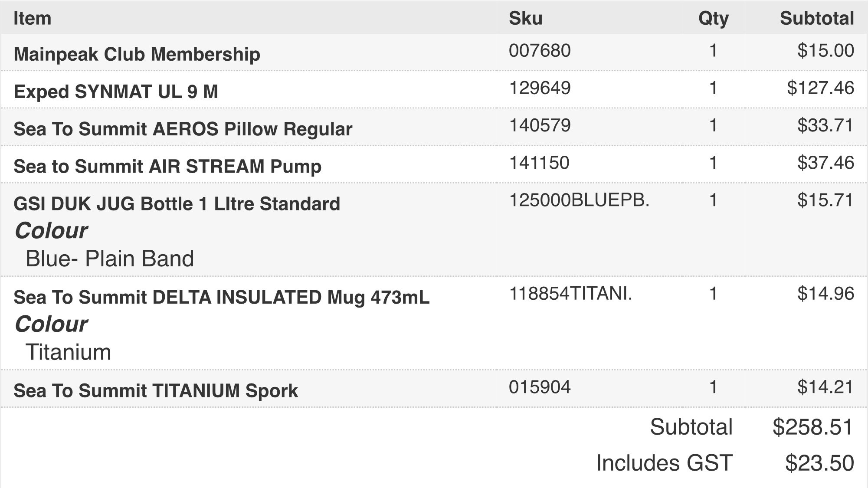Click the order Subtotal $258.51 value
The width and height of the screenshot is (868, 488).
point(813,427)
